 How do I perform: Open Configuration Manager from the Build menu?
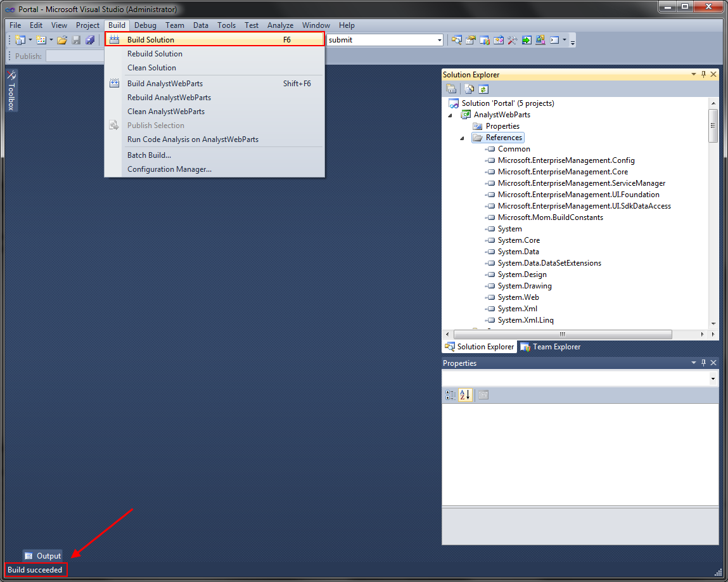[215, 169]
